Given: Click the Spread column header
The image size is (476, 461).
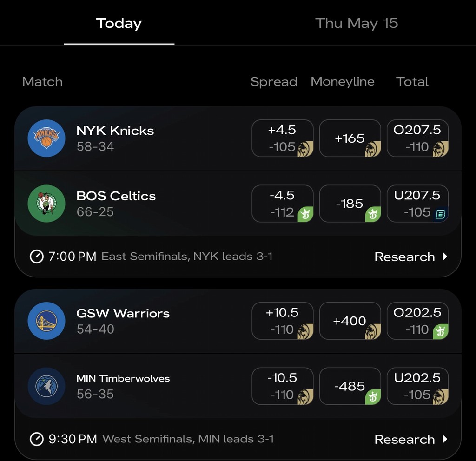Looking at the screenshot, I should [x=274, y=82].
